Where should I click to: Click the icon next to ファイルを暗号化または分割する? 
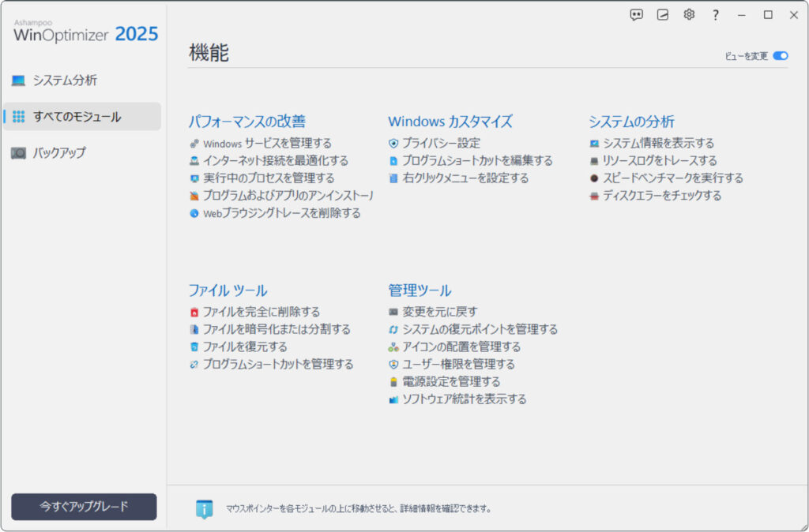pos(194,329)
